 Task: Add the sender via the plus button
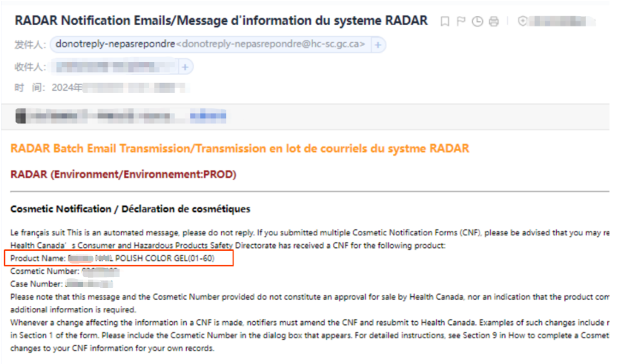click(x=378, y=44)
